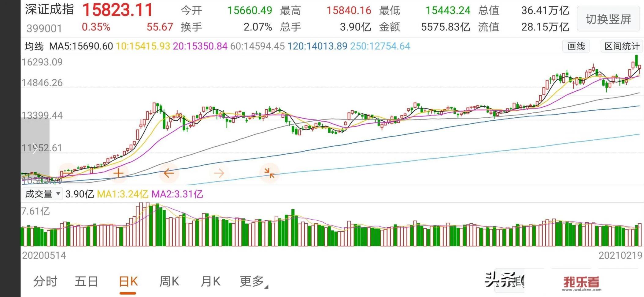Tap the left arrow to move chart back
This screenshot has width=644, height=297.
[x=169, y=173]
